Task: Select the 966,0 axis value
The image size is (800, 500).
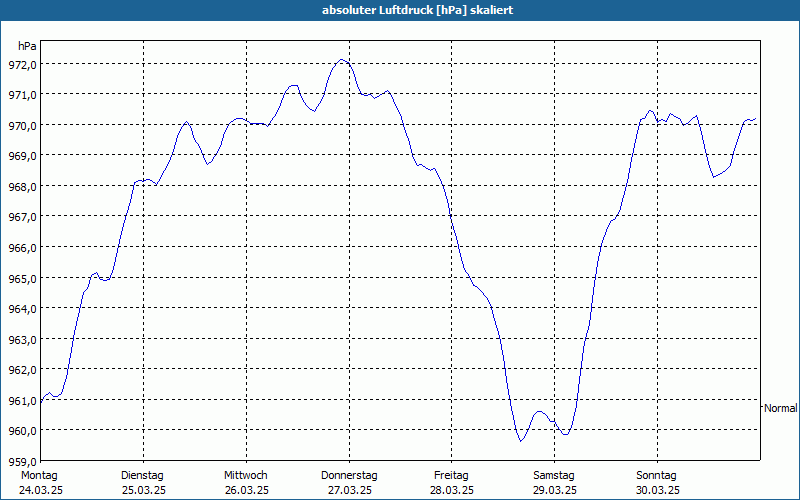Action: [23, 247]
